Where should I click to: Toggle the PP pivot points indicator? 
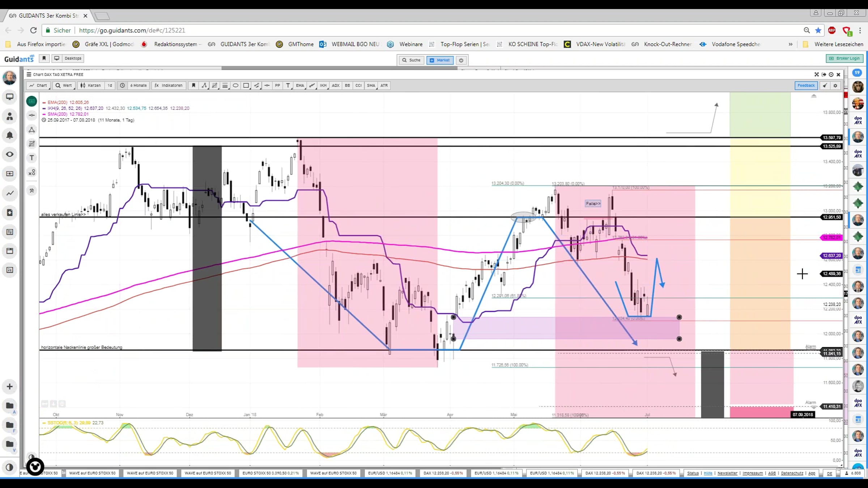point(277,85)
